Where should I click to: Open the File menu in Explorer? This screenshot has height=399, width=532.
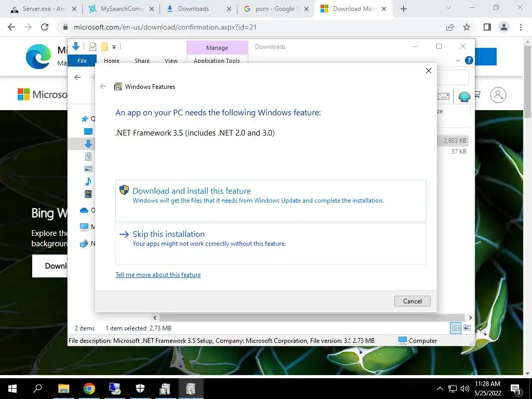coord(82,61)
